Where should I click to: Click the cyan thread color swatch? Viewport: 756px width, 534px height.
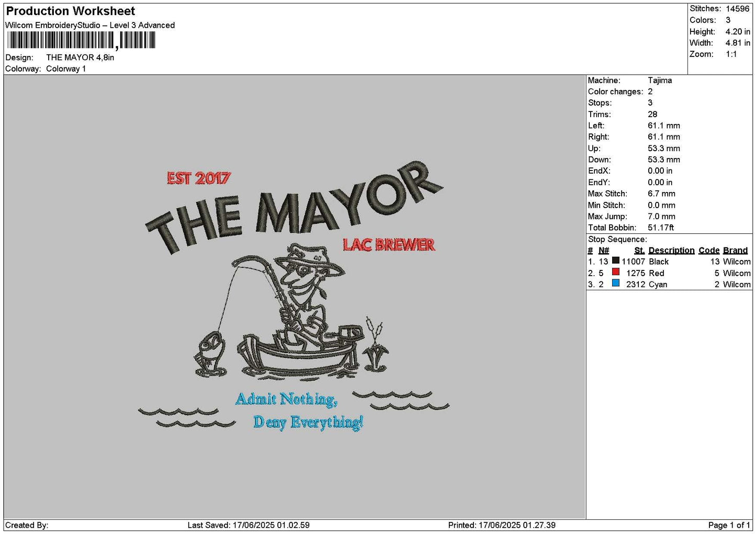click(616, 283)
